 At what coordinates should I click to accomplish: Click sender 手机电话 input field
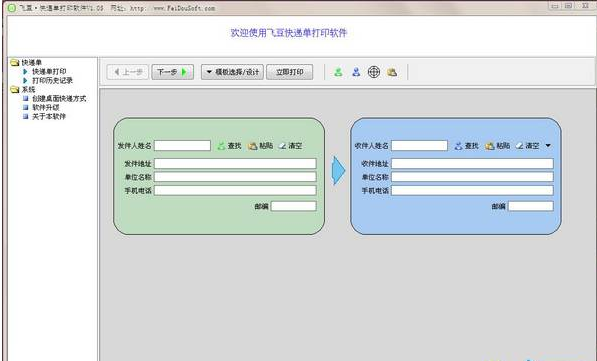235,190
